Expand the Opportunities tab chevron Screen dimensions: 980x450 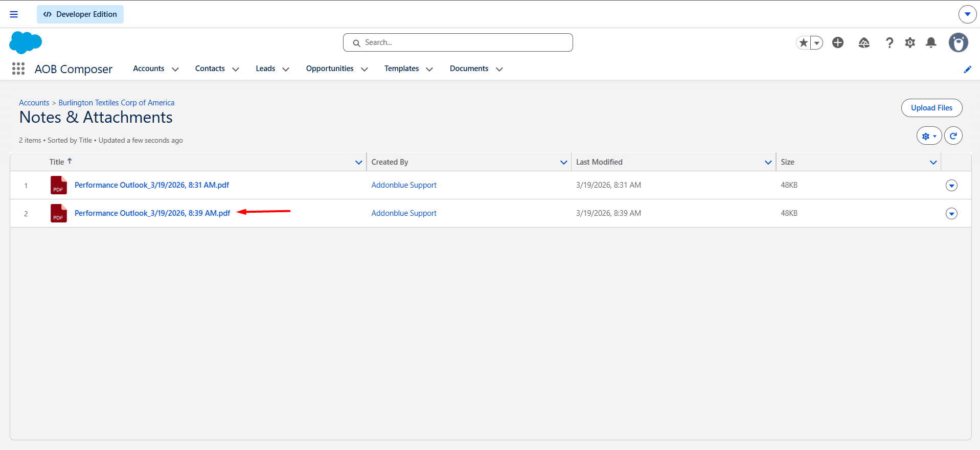tap(364, 69)
